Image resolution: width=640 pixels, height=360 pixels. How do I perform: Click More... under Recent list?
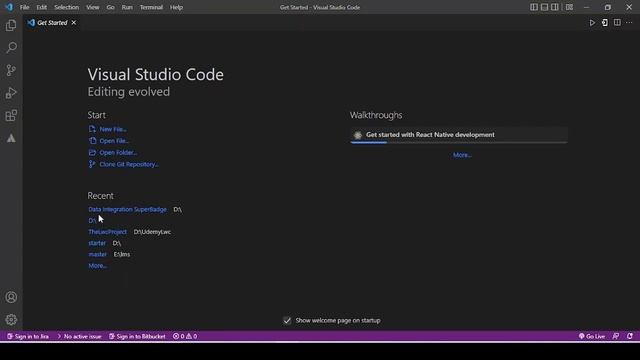[x=98, y=266]
